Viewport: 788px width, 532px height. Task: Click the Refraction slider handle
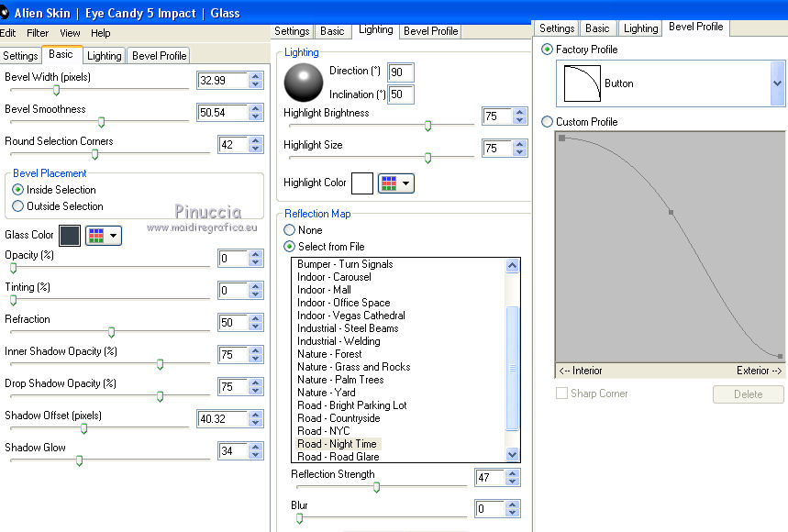112,332
